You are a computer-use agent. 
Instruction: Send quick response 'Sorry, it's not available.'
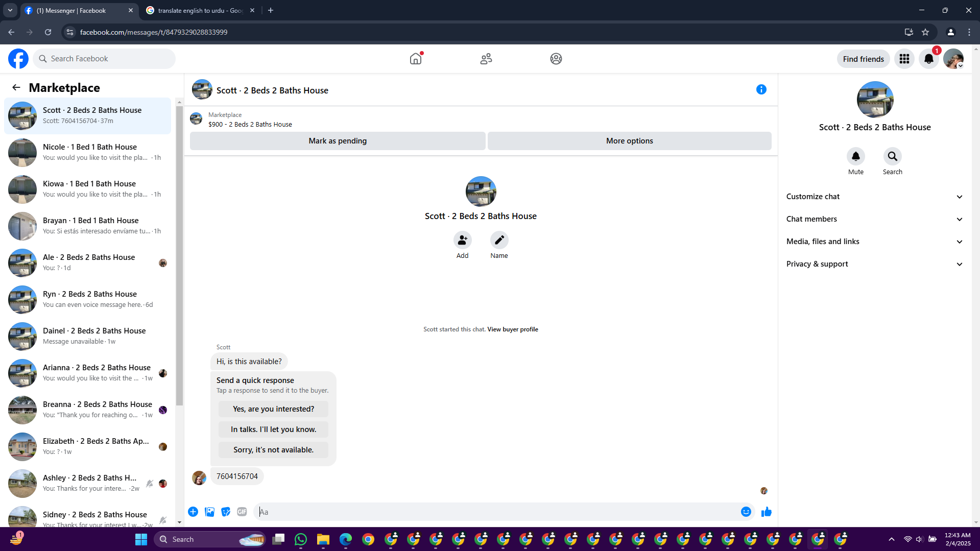(273, 450)
